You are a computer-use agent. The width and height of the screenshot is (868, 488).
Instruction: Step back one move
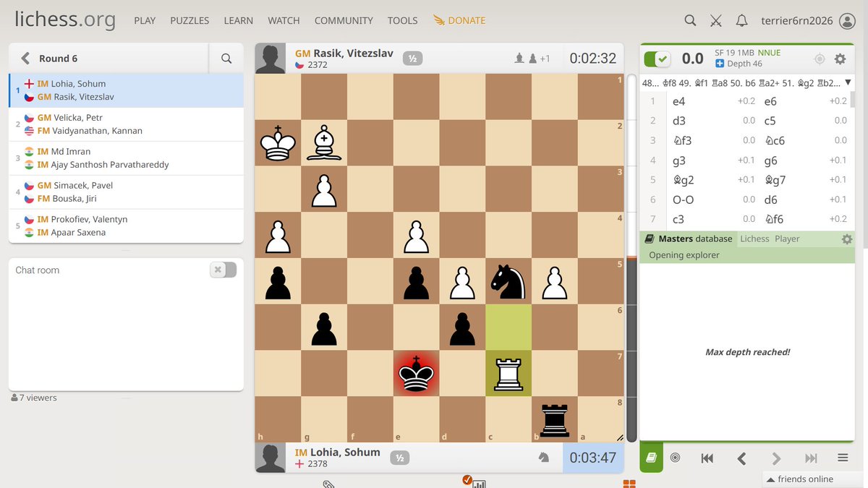pos(741,458)
